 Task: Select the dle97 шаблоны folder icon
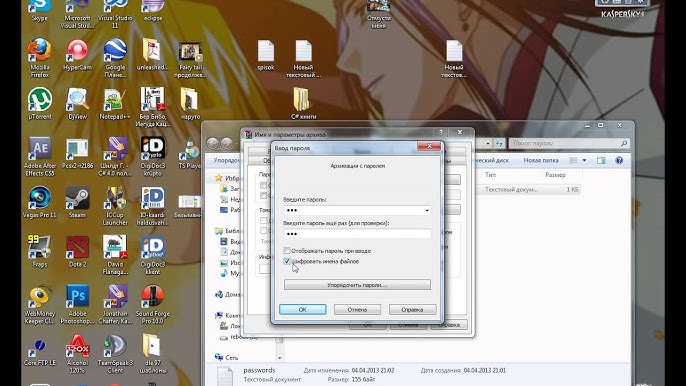(153, 354)
